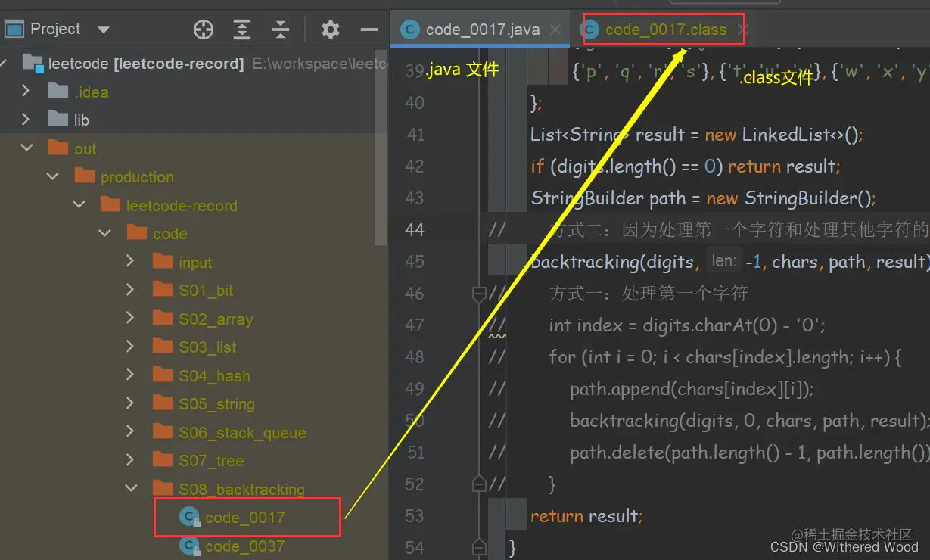Select the code folder icon
Viewport: 930px width, 560px height.
click(x=137, y=233)
